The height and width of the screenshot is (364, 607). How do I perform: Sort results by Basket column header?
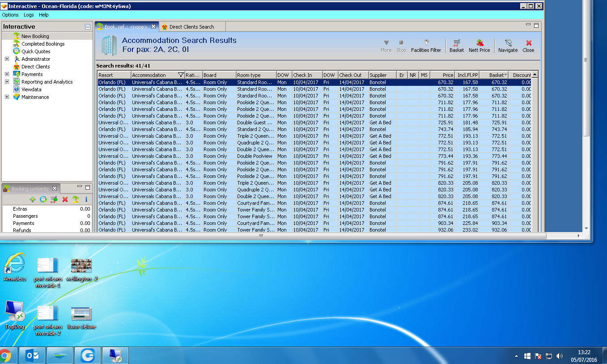(494, 75)
